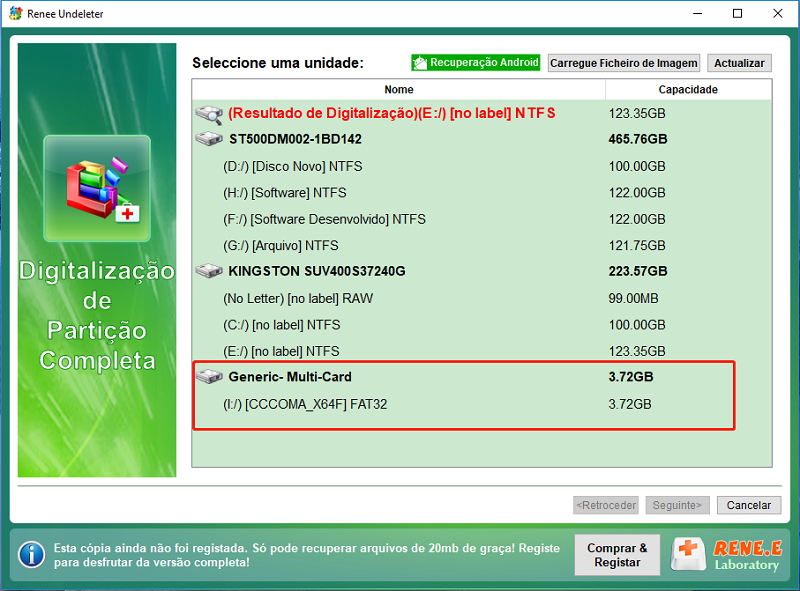Screen dimensions: 800x591
Task: Maximize the Renee Undeleter window
Action: (737, 13)
